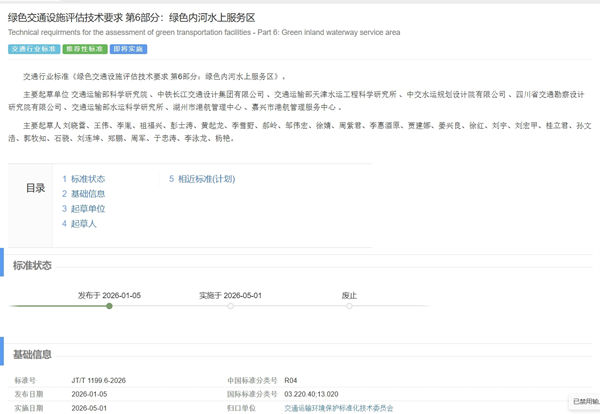Image resolution: width=600 pixels, height=414 pixels.
Task: Click standard number JT/T 1199.6-2026
Action: (100, 381)
